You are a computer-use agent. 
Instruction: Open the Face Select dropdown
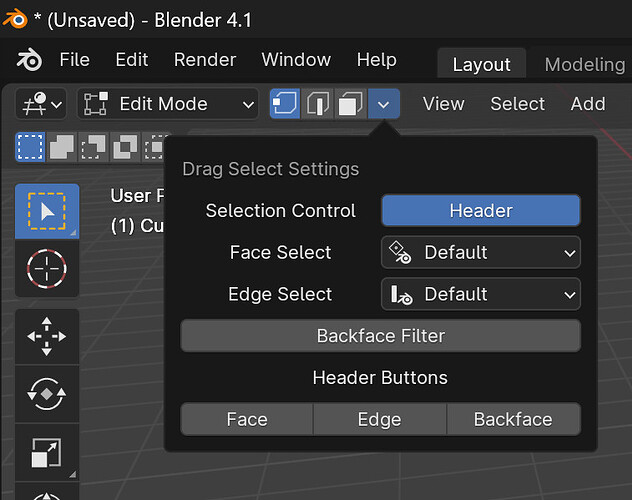(481, 253)
